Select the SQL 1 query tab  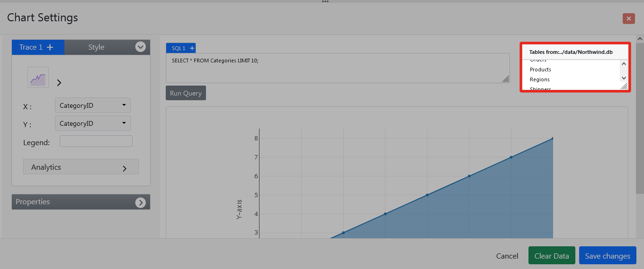pyautogui.click(x=178, y=48)
